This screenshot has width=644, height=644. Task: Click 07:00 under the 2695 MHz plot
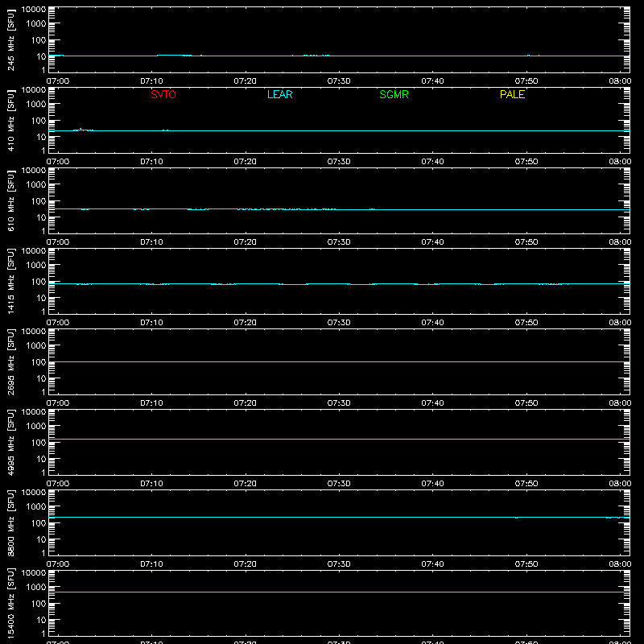(x=57, y=403)
